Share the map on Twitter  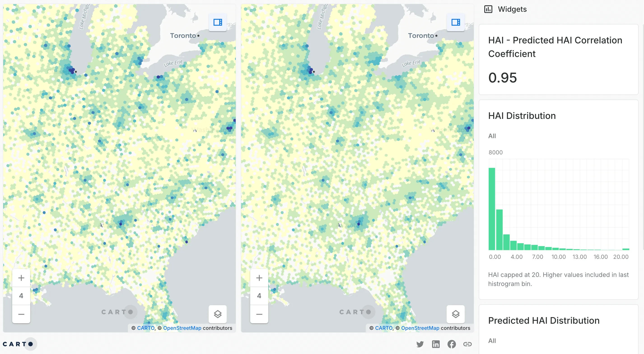tap(420, 344)
